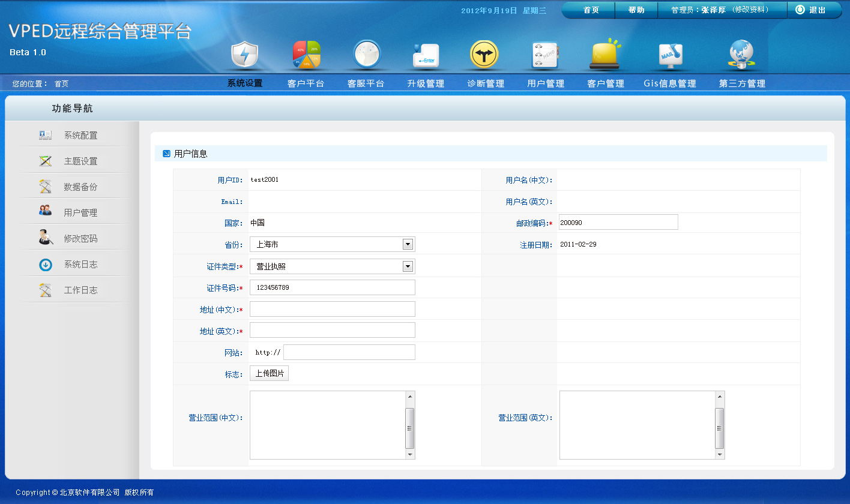
Task: Open 系统配置 in the sidebar
Action: tap(80, 136)
